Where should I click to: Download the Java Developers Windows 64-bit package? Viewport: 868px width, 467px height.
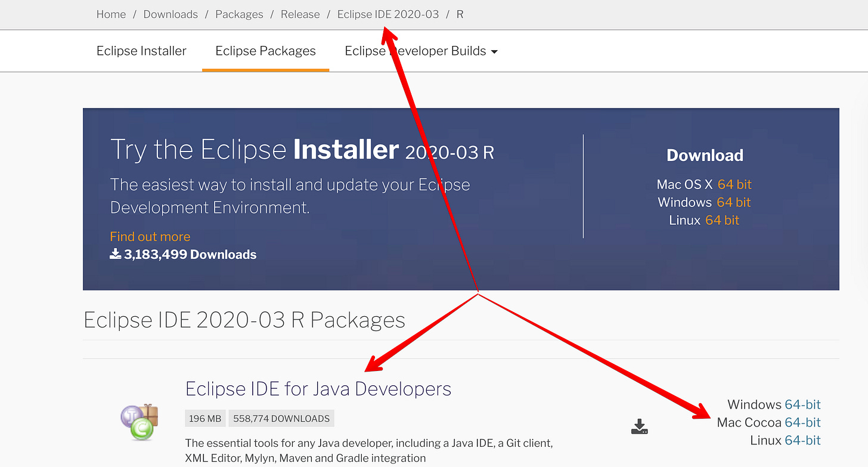coord(802,404)
